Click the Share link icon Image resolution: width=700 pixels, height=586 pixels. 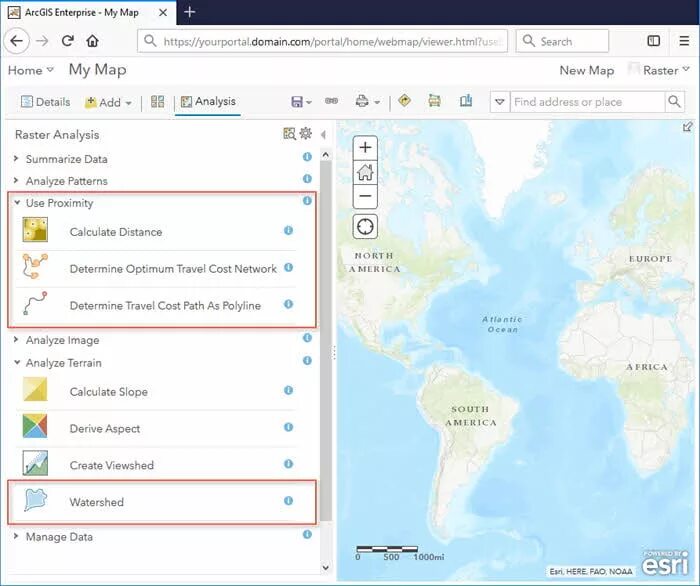tap(331, 101)
